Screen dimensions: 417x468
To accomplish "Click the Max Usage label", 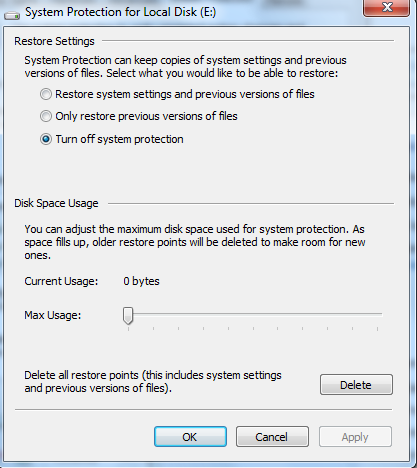I will (53, 315).
